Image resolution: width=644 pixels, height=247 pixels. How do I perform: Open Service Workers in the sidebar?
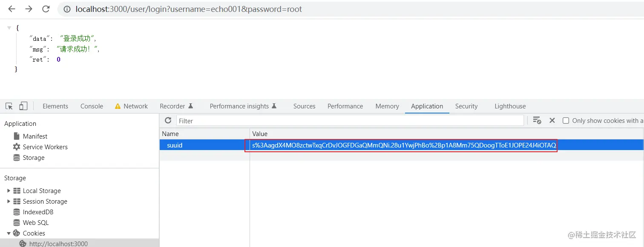45,147
